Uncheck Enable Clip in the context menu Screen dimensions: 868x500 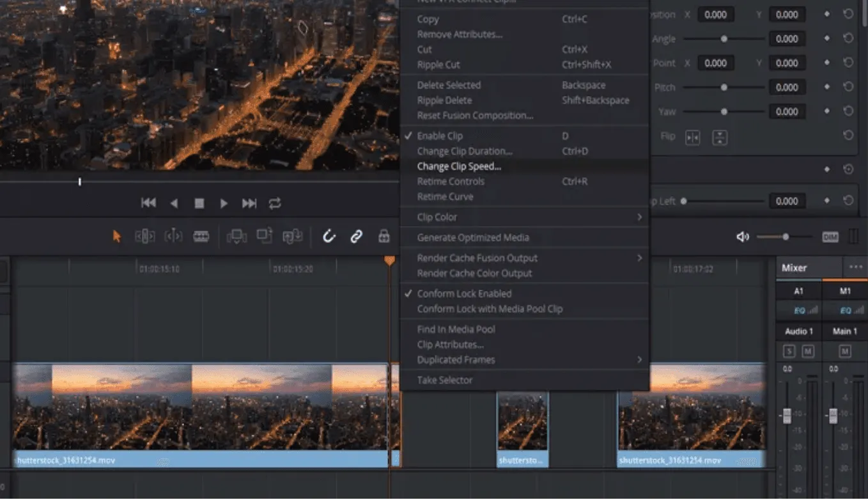(439, 136)
